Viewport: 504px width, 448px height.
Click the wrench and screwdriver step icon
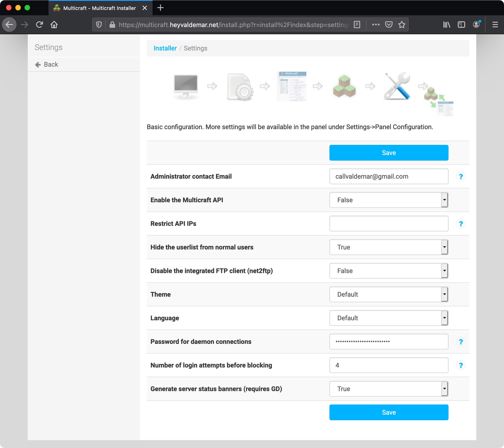click(x=397, y=86)
